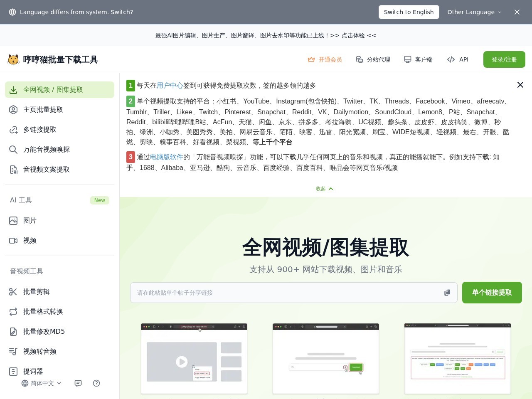Click the New badge by AI 工具
The height and width of the screenshot is (399, 532).
pyautogui.click(x=100, y=200)
